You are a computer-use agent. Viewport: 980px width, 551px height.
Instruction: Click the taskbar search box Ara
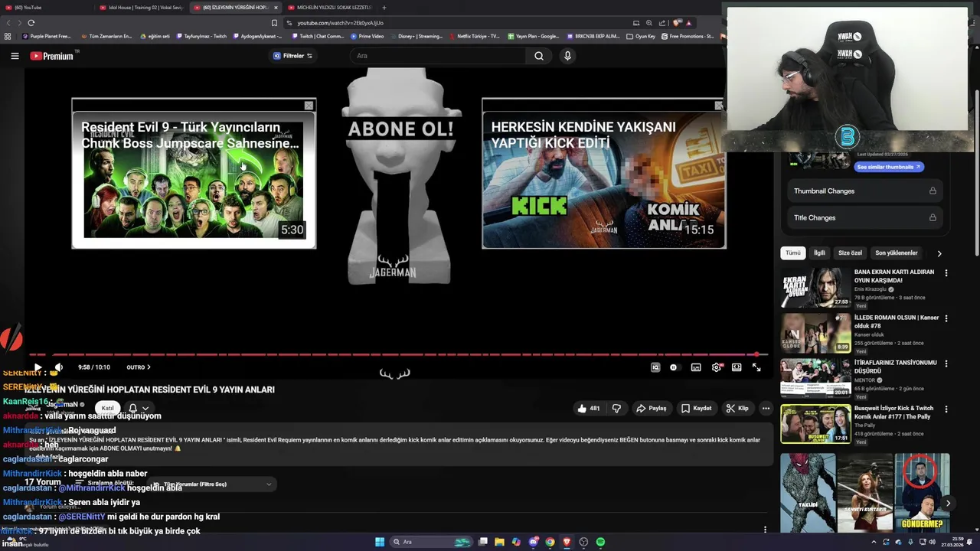pos(431,542)
